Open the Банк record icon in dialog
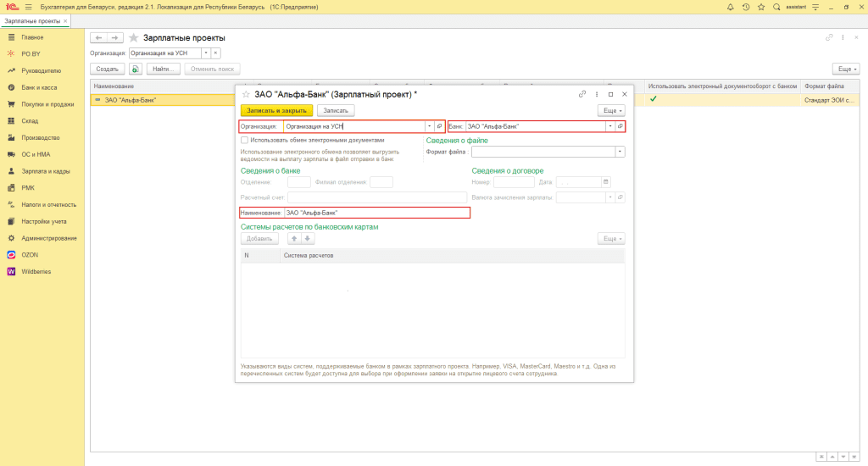The height and width of the screenshot is (466, 868). coord(620,126)
